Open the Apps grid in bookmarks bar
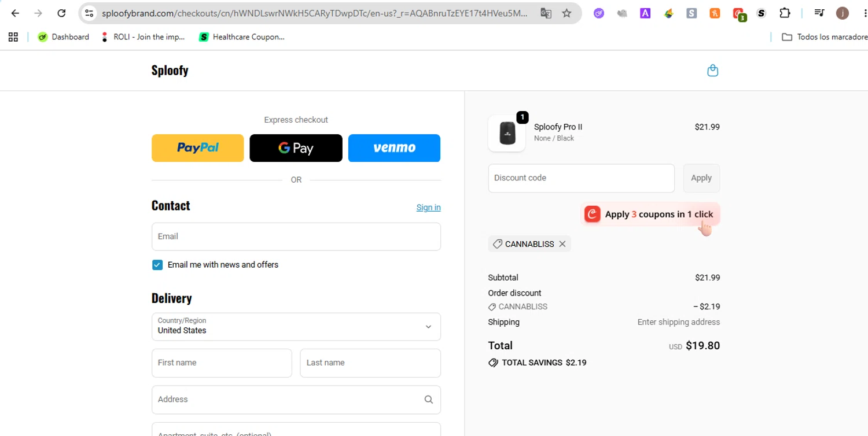The image size is (868, 436). pos(13,37)
